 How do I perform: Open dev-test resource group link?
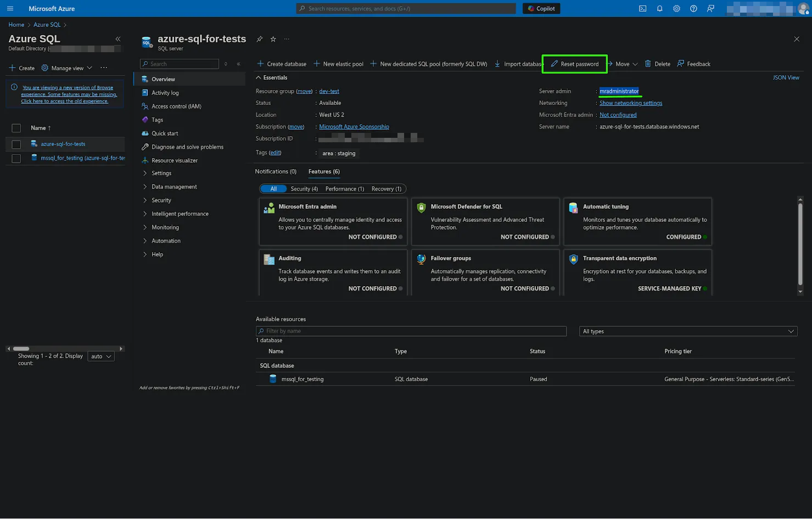pos(329,91)
